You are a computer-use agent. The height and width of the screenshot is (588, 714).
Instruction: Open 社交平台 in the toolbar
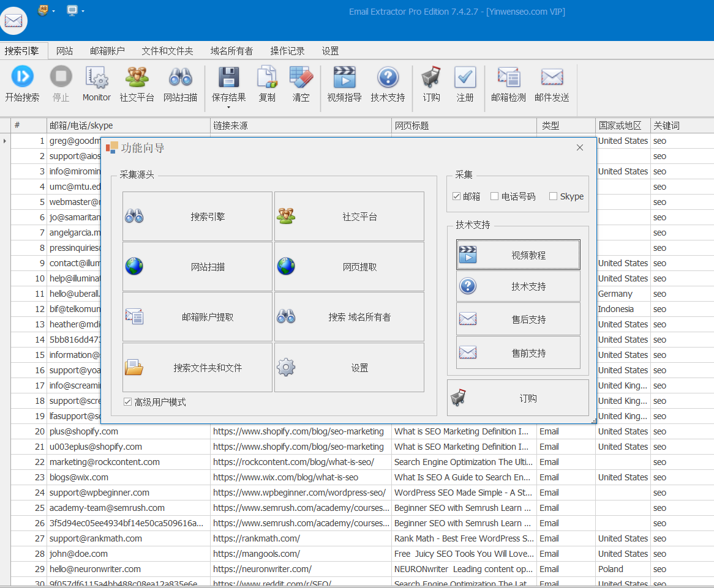[x=137, y=84]
